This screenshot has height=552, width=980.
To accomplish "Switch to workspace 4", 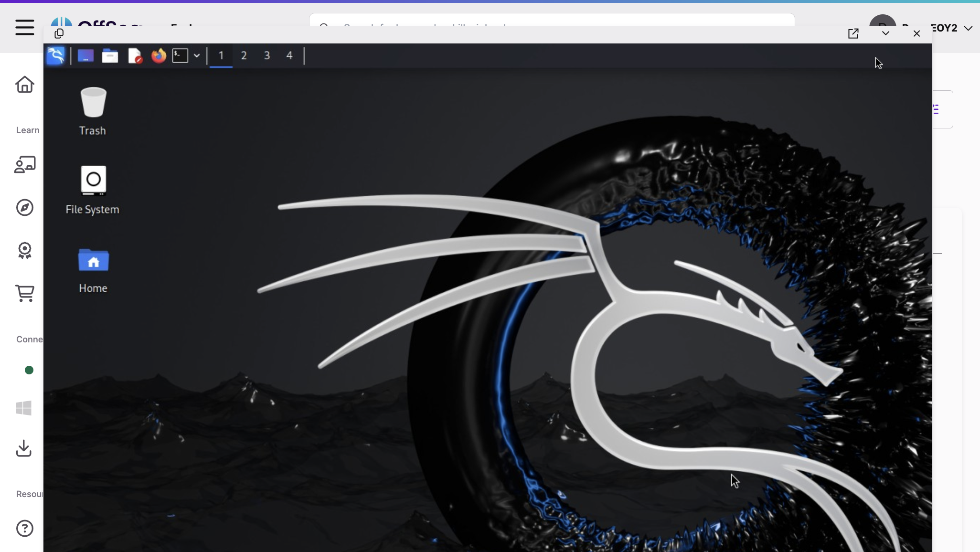I will 289,56.
